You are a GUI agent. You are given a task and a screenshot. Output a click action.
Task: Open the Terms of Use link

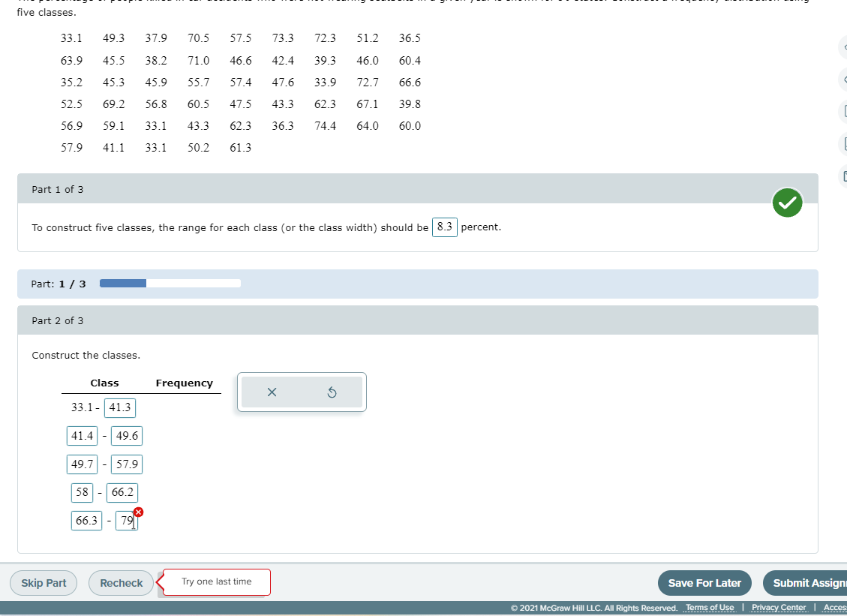point(709,607)
